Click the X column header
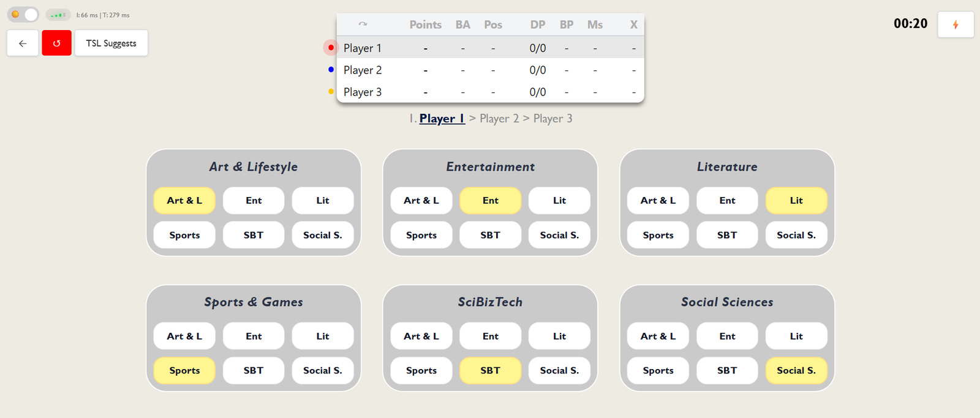Image resolution: width=980 pixels, height=418 pixels. [x=634, y=24]
